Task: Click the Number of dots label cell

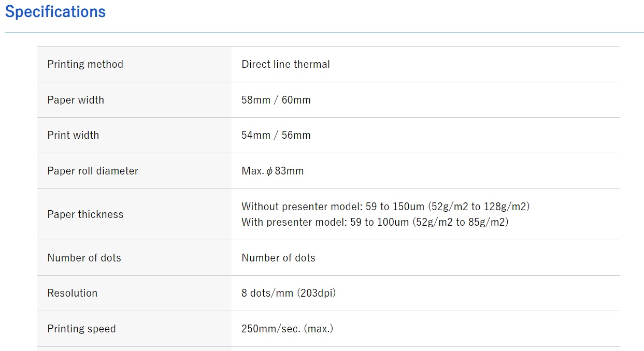Action: tap(84, 258)
